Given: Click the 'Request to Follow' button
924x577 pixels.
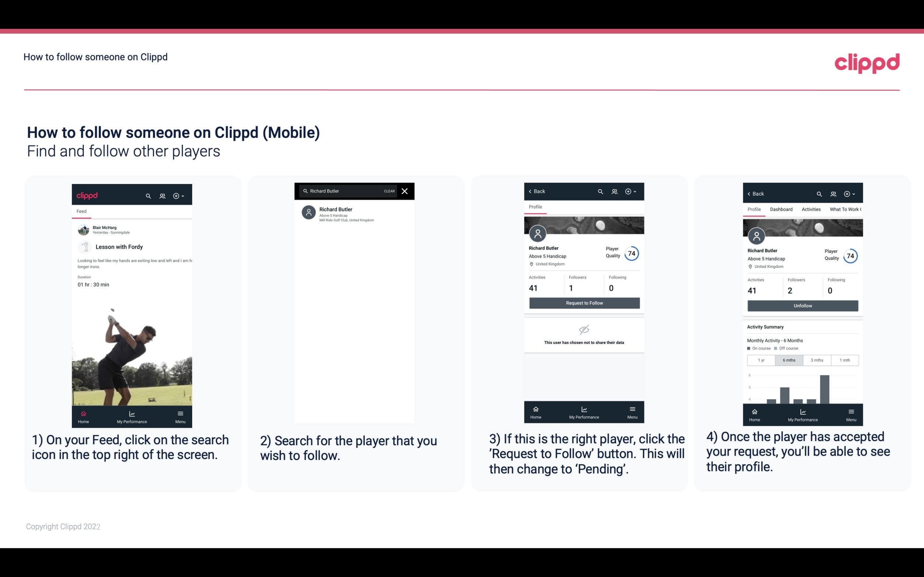Looking at the screenshot, I should coord(584,302).
